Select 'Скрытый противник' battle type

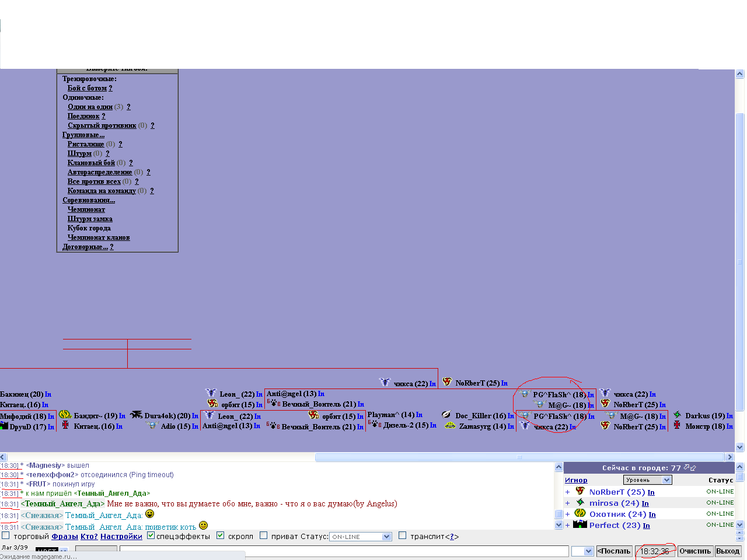tap(102, 125)
